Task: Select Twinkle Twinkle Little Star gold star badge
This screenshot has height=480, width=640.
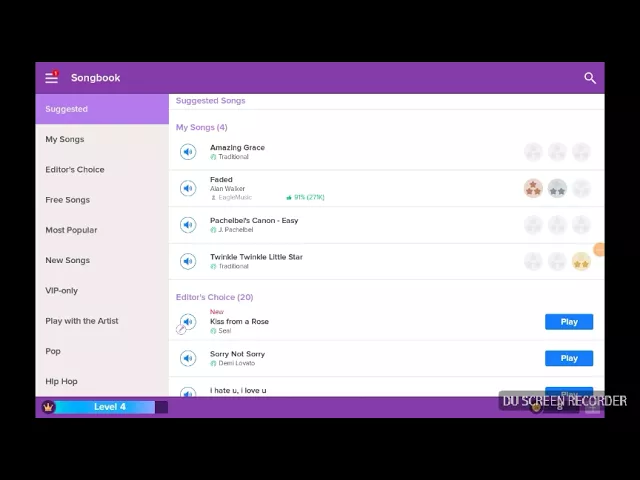Action: tap(581, 262)
